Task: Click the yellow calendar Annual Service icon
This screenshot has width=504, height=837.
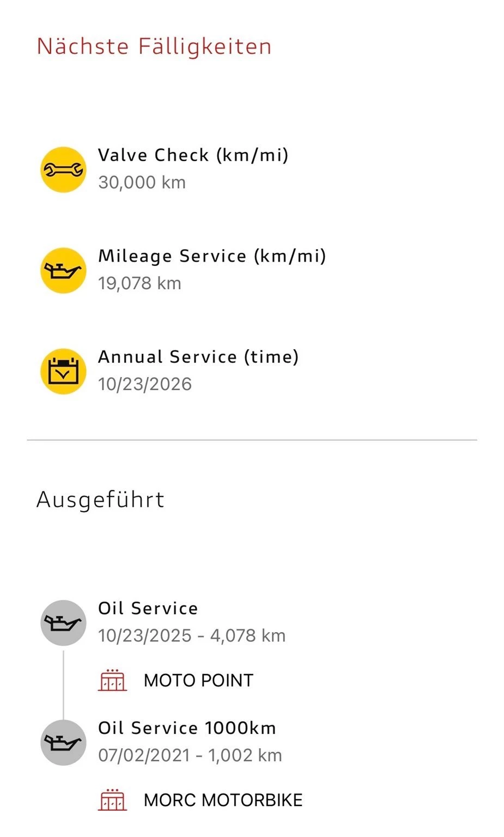Action: [63, 371]
